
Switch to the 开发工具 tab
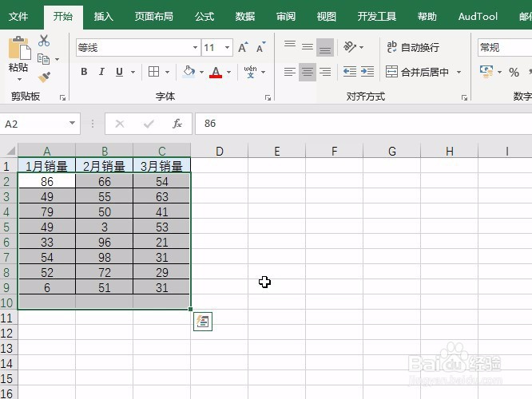click(x=376, y=16)
